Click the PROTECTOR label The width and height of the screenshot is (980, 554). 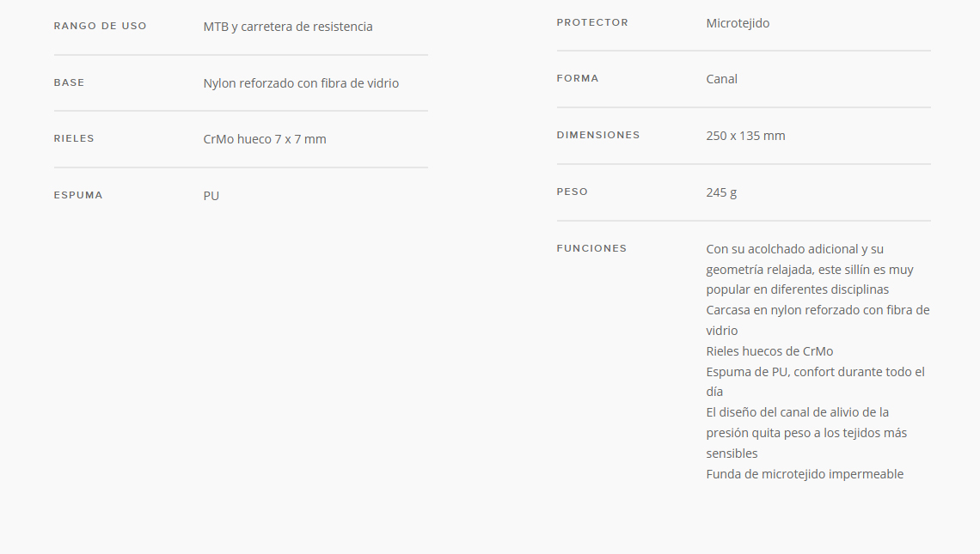(x=592, y=22)
